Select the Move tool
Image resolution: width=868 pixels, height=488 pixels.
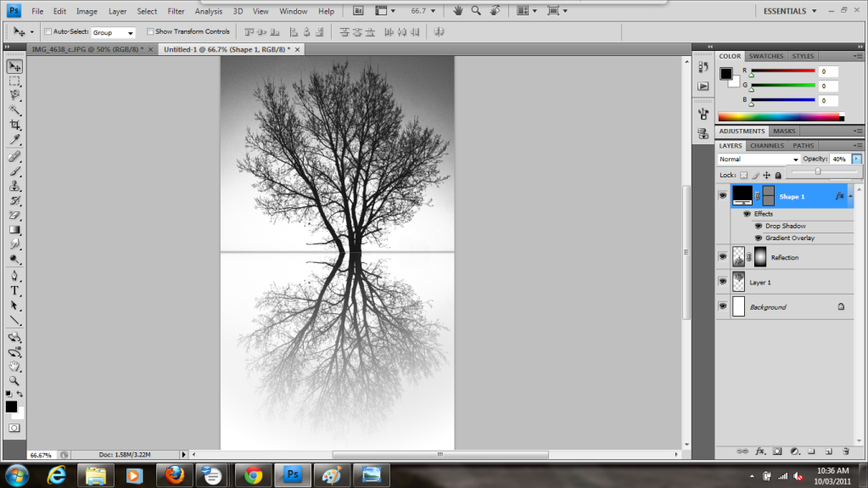point(14,67)
